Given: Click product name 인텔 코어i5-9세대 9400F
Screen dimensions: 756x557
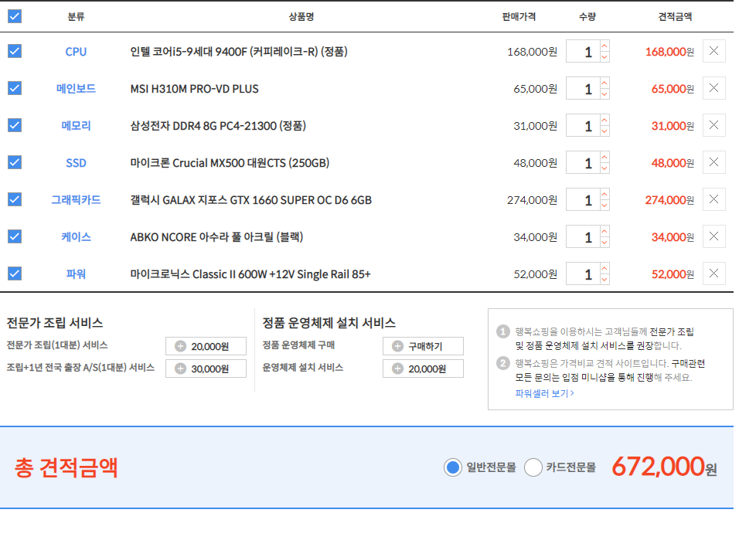Looking at the screenshot, I should [x=239, y=52].
